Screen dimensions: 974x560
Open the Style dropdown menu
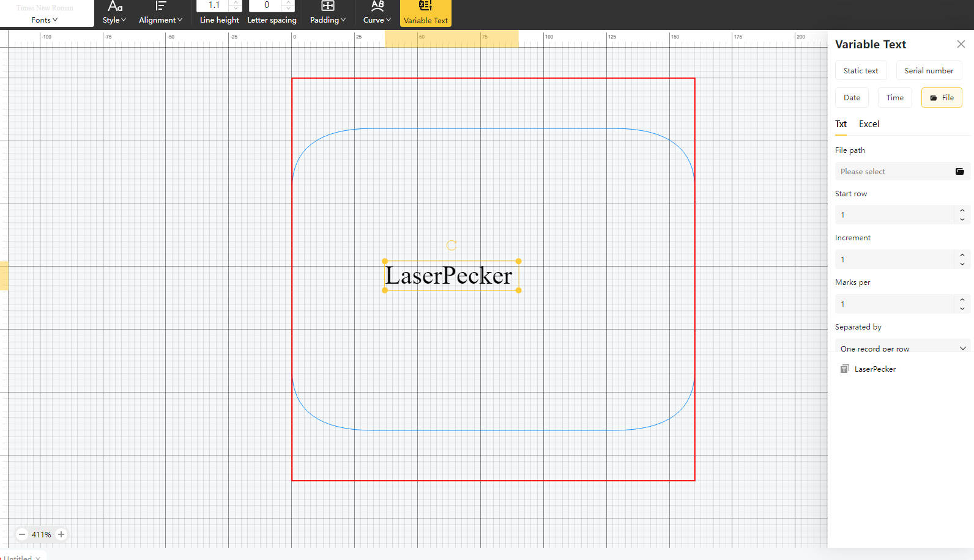point(114,13)
